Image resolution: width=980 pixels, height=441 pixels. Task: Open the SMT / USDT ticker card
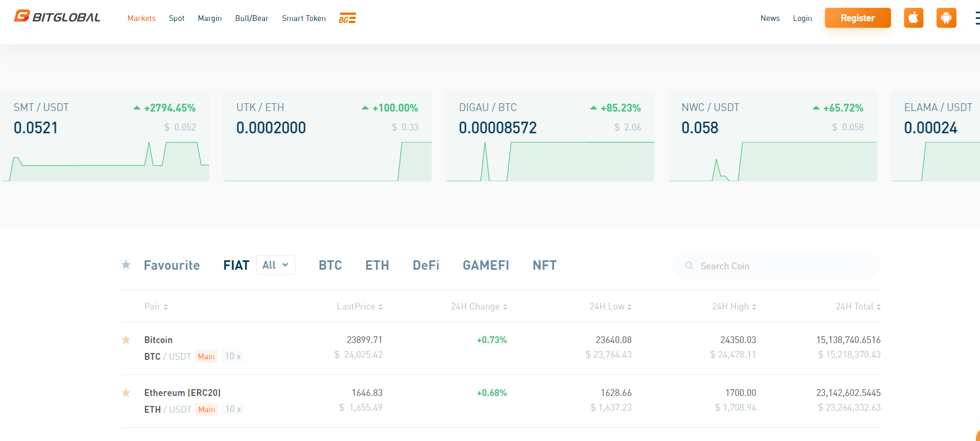point(105,136)
